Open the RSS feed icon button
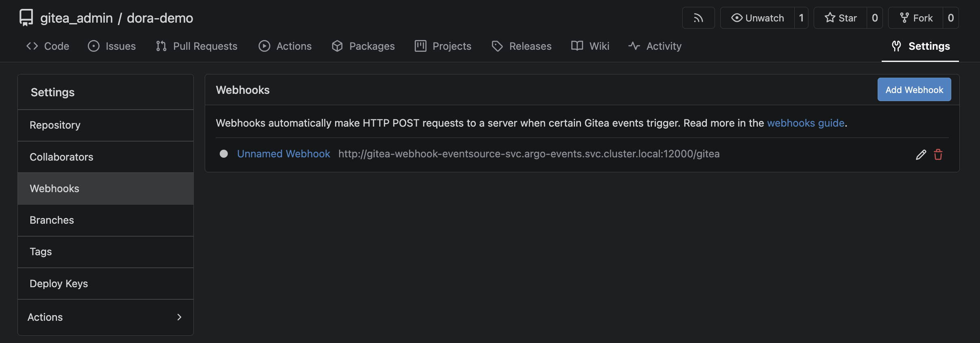Image resolution: width=980 pixels, height=343 pixels. point(698,18)
